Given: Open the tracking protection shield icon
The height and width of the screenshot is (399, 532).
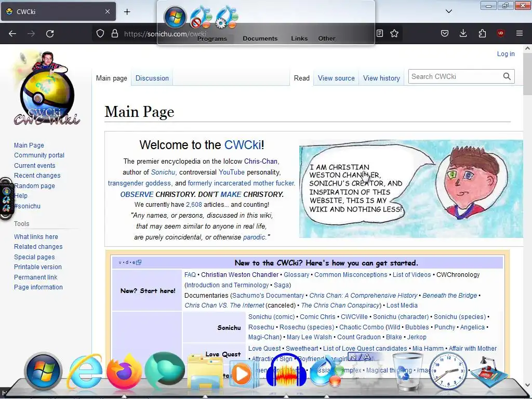Looking at the screenshot, I should coord(100,34).
